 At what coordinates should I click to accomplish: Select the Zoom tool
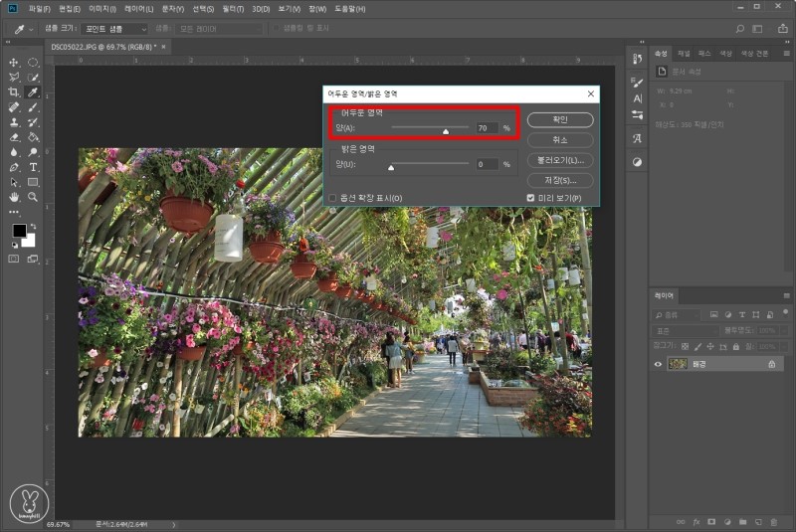[33, 197]
